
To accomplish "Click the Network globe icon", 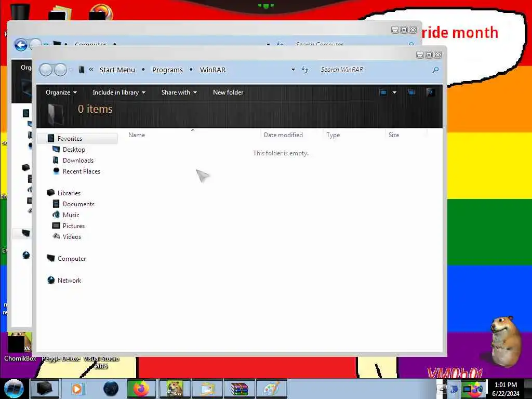I will [x=51, y=280].
